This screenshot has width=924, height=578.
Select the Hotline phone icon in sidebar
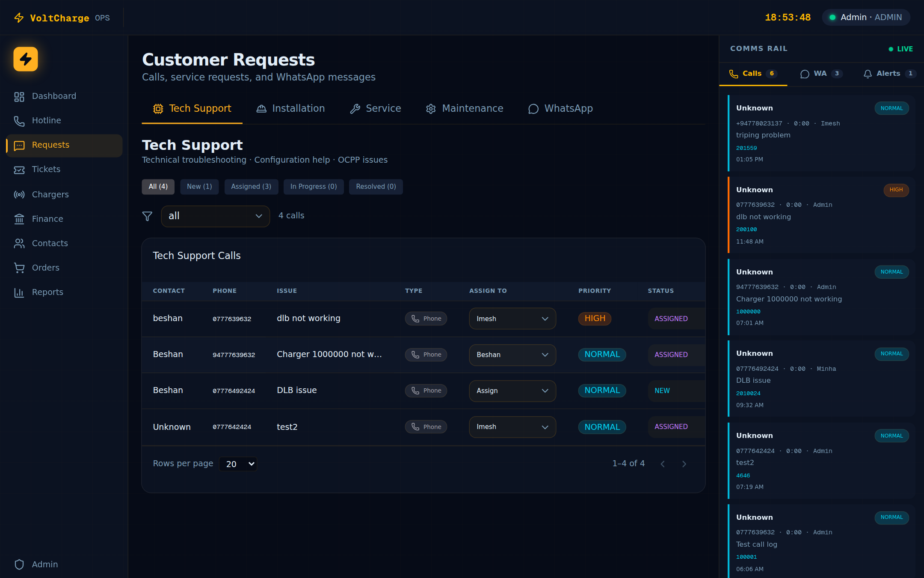tap(19, 121)
